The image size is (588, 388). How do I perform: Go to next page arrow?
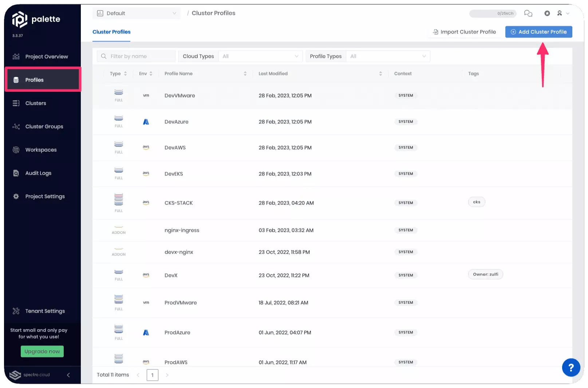point(167,375)
